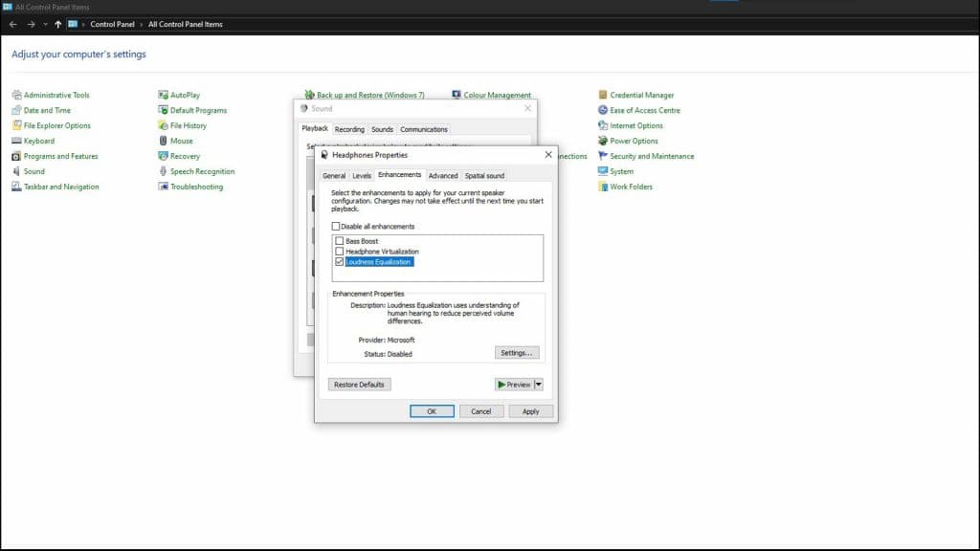The height and width of the screenshot is (551, 980).
Task: Uncheck Loudness Equalization checkbox
Action: (340, 262)
